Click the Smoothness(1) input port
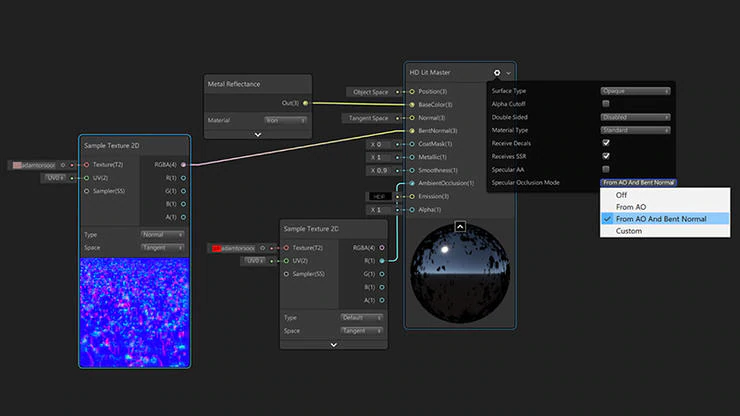 coord(412,170)
